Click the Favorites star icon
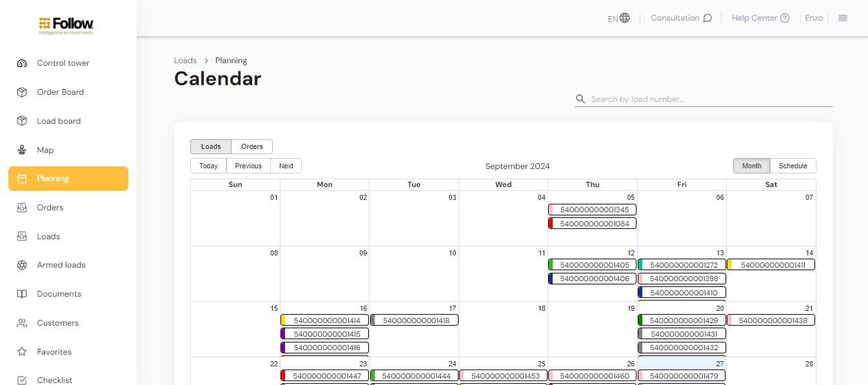Viewport: 868px width, 385px height. (x=22, y=352)
